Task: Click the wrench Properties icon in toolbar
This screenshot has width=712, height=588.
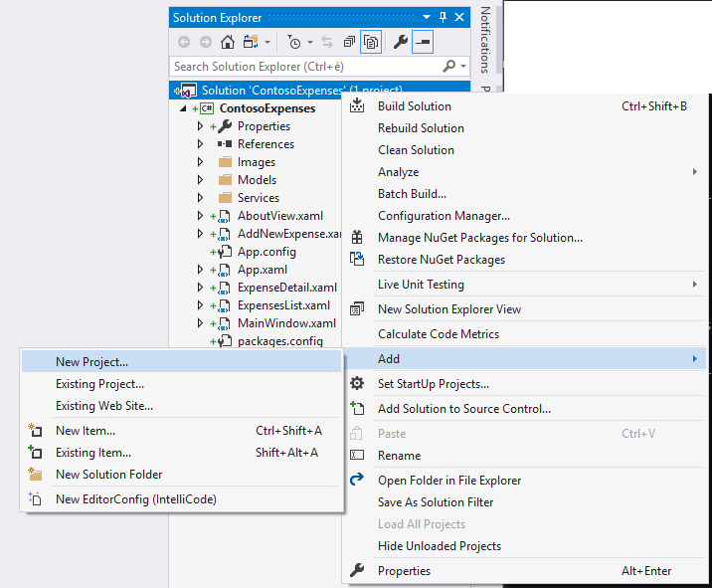Action: click(x=401, y=42)
